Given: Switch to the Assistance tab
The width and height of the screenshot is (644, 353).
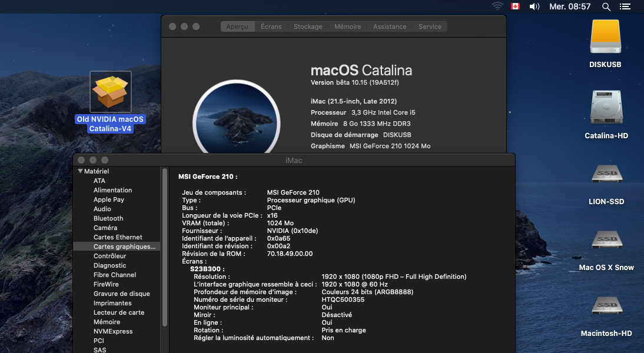Looking at the screenshot, I should 389,26.
